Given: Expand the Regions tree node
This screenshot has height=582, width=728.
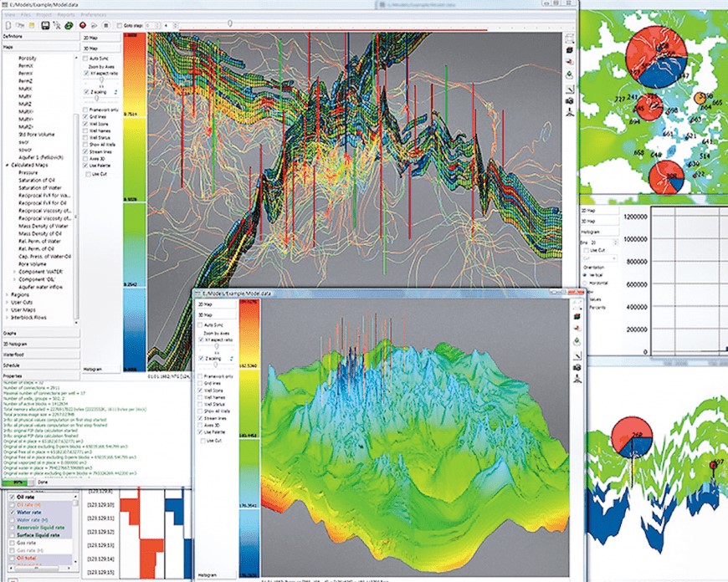Looking at the screenshot, I should [8, 295].
